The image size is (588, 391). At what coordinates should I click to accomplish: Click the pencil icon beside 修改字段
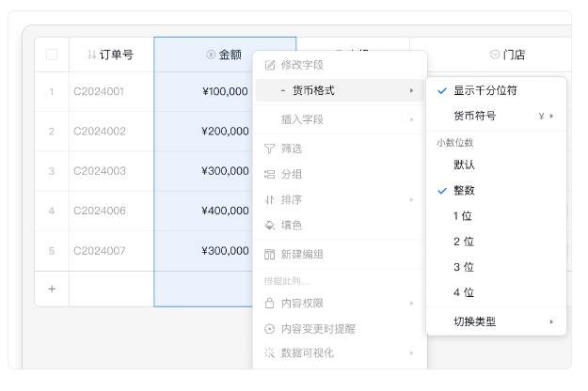click(270, 65)
